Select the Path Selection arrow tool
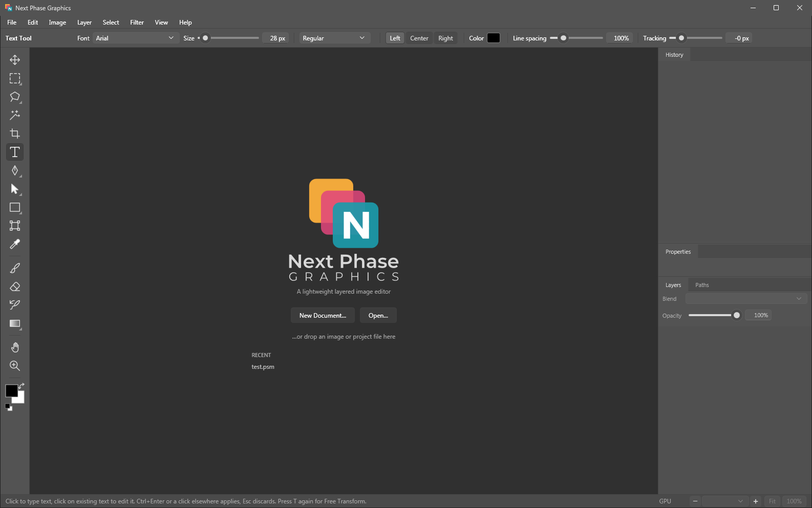The width and height of the screenshot is (812, 508). pyautogui.click(x=15, y=189)
